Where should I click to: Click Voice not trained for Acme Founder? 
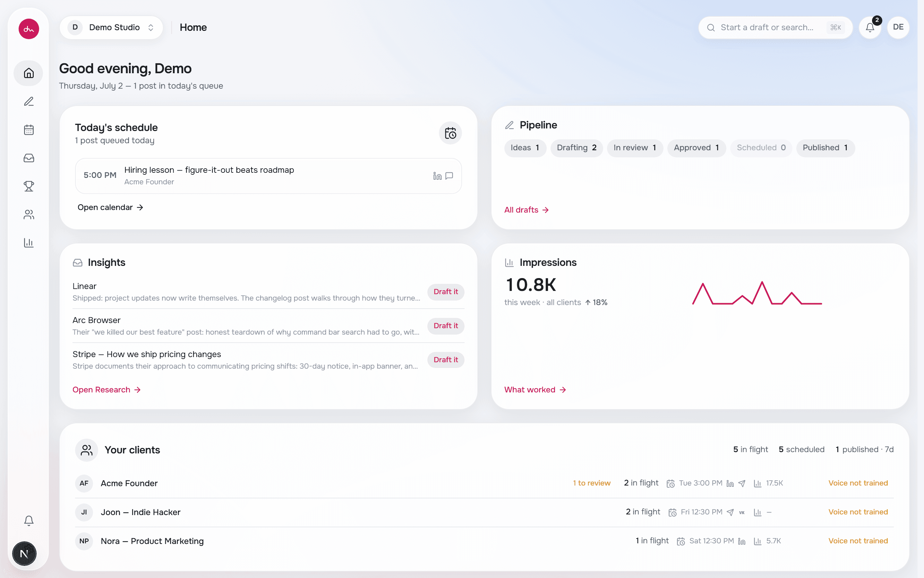click(x=858, y=483)
